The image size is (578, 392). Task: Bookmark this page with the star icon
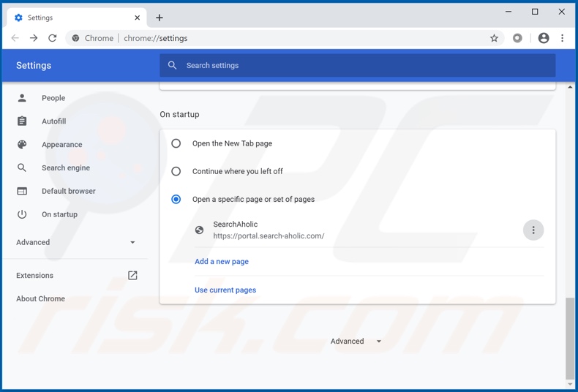(x=494, y=38)
